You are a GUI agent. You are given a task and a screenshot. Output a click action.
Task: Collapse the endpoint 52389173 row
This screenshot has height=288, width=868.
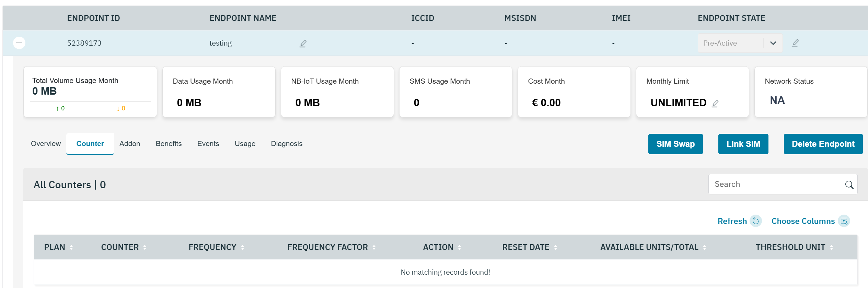click(19, 43)
